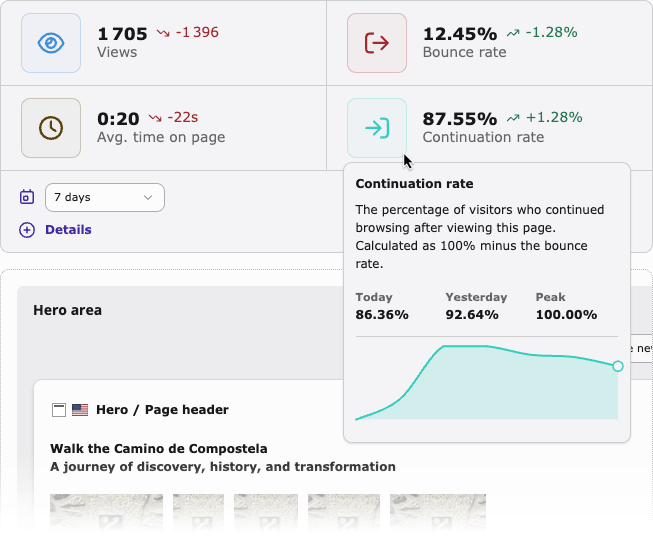The image size is (653, 548).
Task: Click the -1 396 views change
Action: point(197,32)
